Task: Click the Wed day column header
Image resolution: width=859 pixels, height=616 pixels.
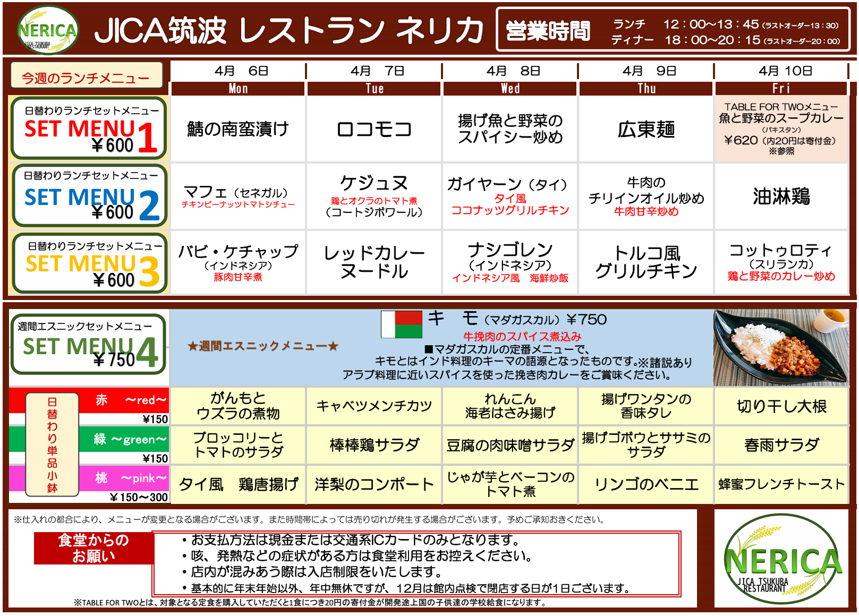Action: (x=510, y=89)
